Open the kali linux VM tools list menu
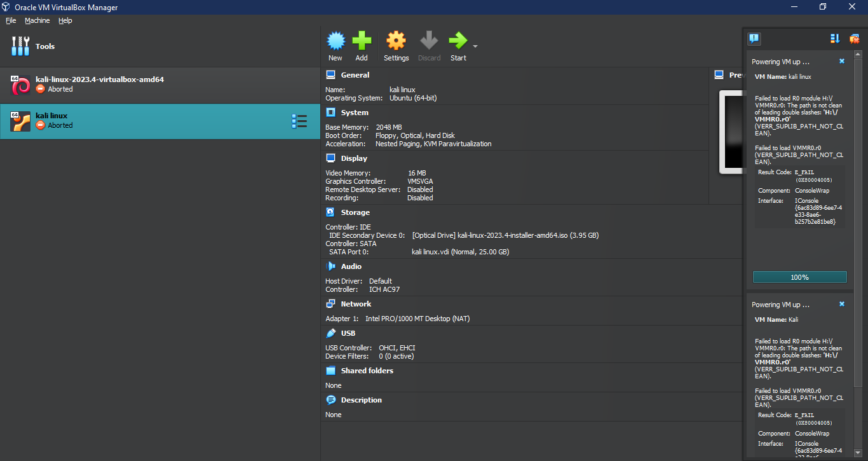868x461 pixels. [x=299, y=121]
